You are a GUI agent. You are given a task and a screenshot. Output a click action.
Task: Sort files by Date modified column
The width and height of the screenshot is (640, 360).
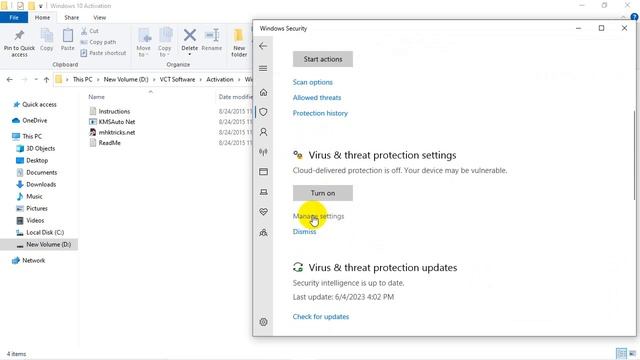point(236,97)
